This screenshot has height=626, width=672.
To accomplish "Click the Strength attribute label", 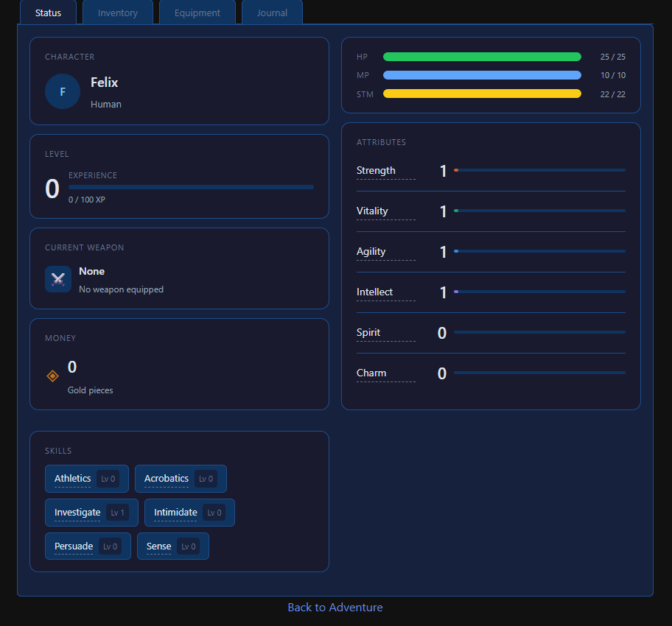I will pyautogui.click(x=376, y=171).
